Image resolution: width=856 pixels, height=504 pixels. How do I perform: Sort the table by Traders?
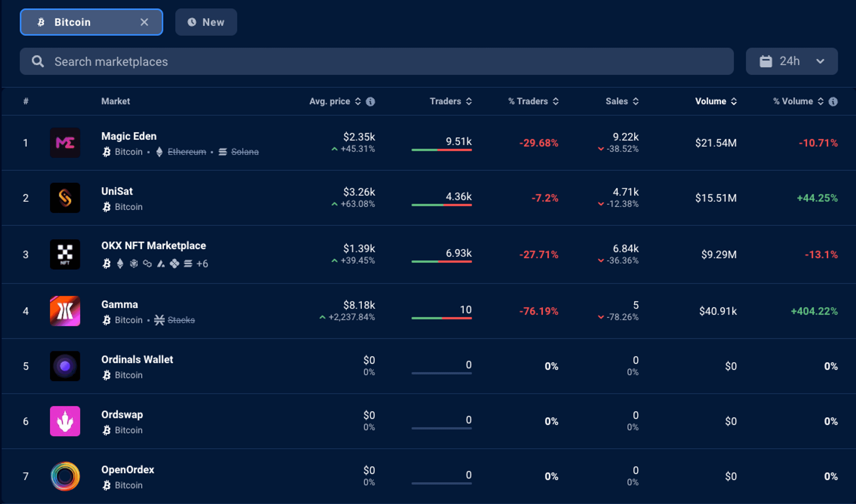tap(451, 101)
